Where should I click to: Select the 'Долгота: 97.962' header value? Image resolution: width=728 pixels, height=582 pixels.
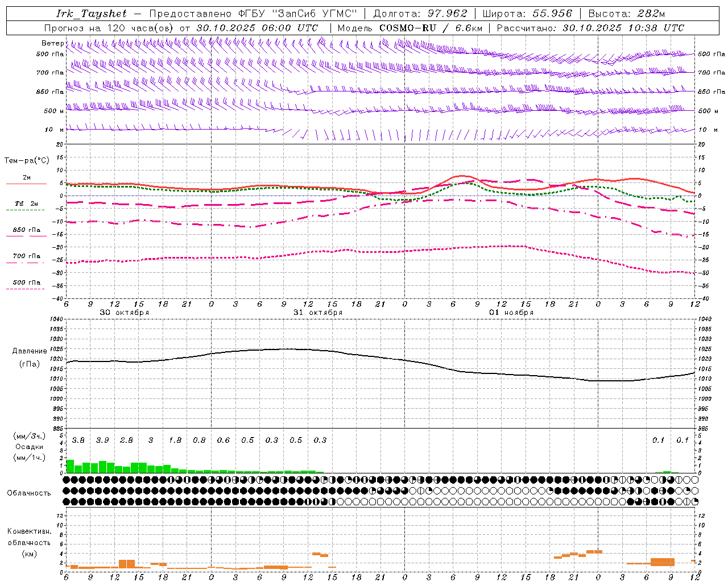coord(420,14)
